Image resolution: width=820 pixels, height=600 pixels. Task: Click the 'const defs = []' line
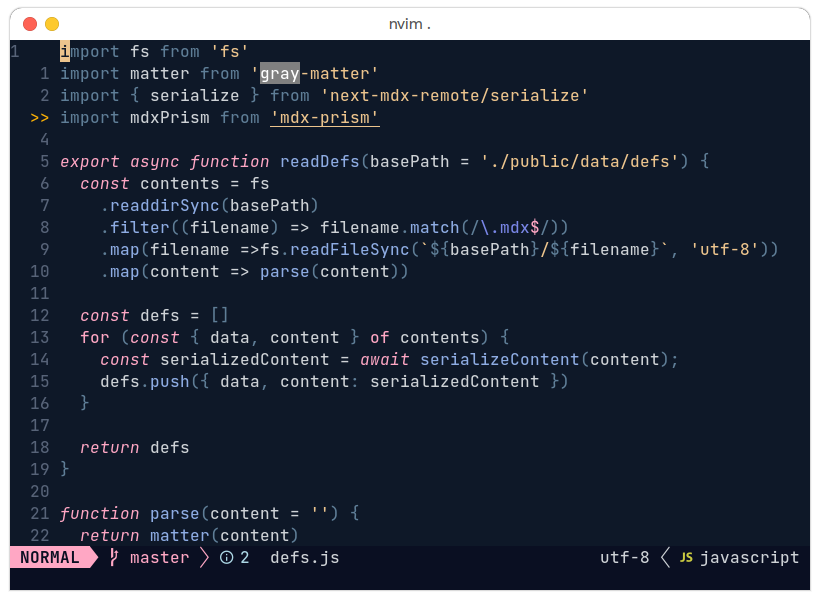[x=154, y=315]
